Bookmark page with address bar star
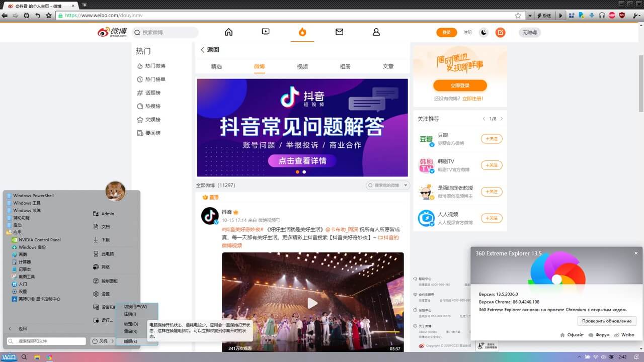Screen dimensions: 644x362 pyautogui.click(x=518, y=16)
